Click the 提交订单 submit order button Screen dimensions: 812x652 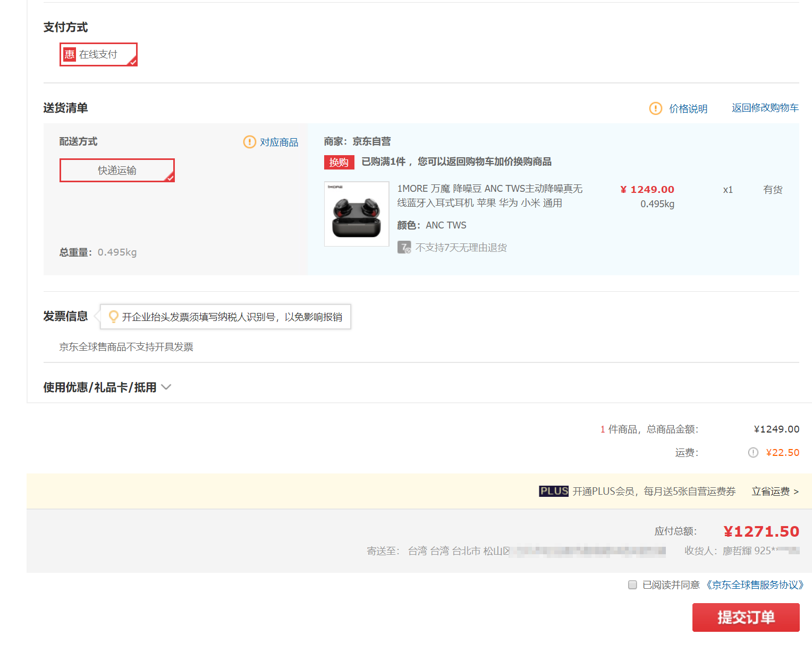746,617
